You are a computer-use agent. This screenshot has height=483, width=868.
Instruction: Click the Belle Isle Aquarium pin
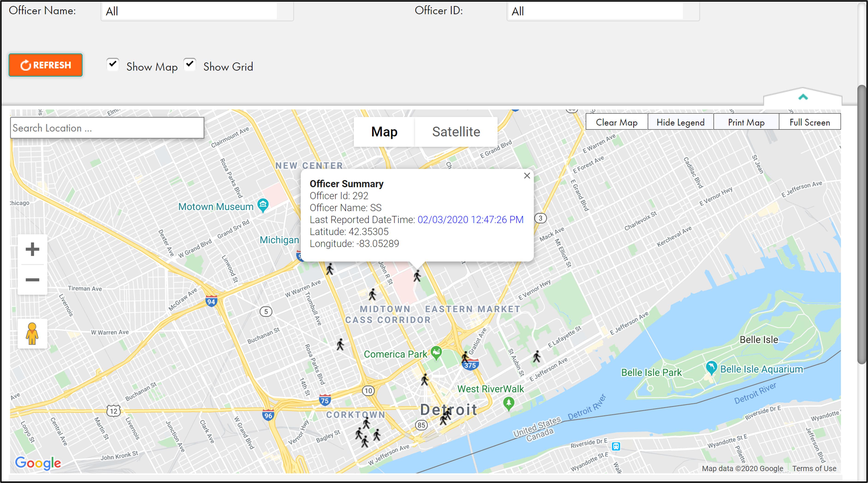[711, 368]
